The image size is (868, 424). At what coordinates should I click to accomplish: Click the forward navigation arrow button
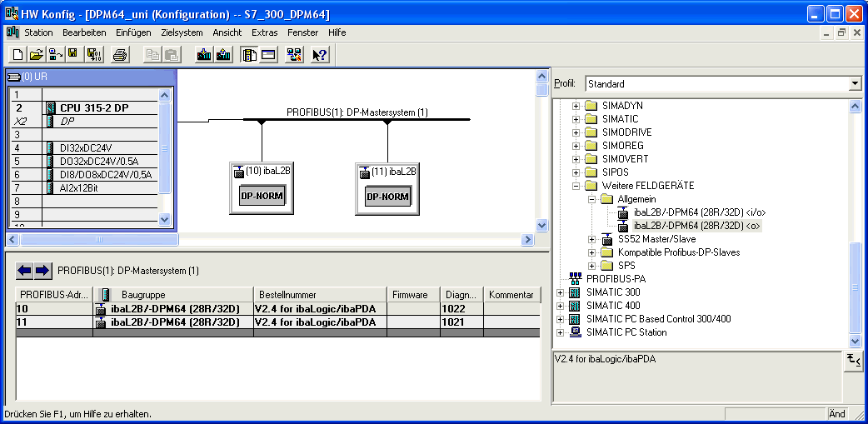coord(43,271)
